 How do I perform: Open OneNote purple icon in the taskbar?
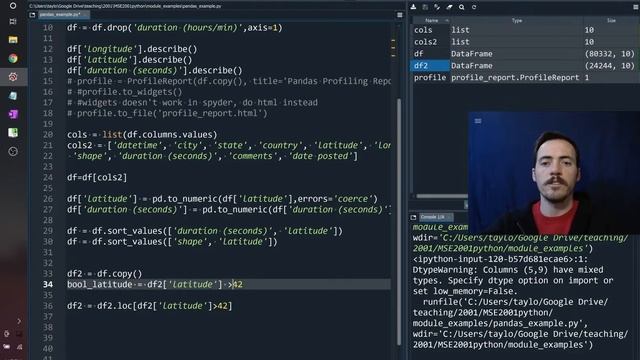click(13, 114)
